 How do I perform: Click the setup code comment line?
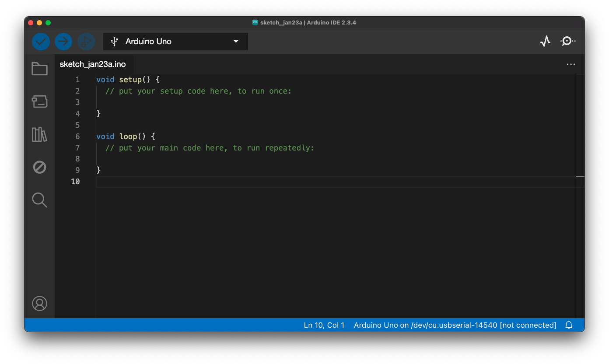tap(199, 91)
